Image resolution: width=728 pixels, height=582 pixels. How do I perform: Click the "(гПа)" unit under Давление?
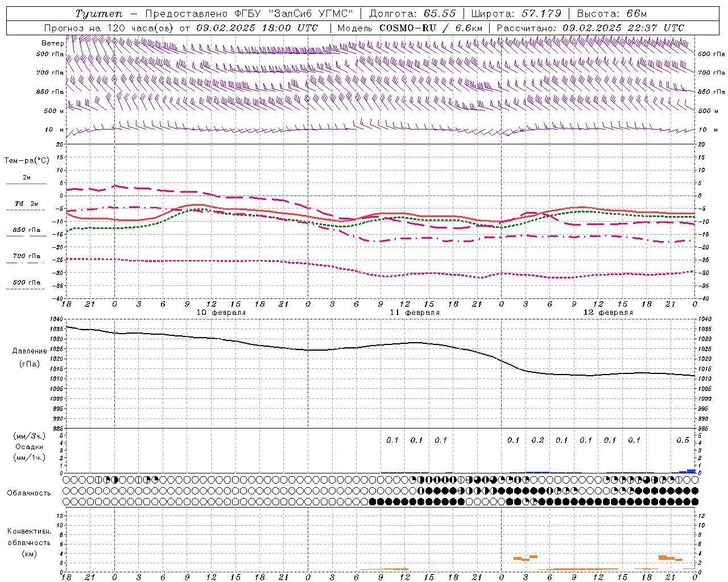click(x=30, y=364)
